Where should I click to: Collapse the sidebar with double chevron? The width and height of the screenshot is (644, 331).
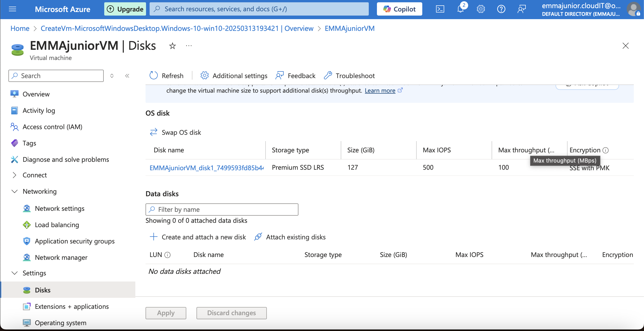(x=127, y=76)
